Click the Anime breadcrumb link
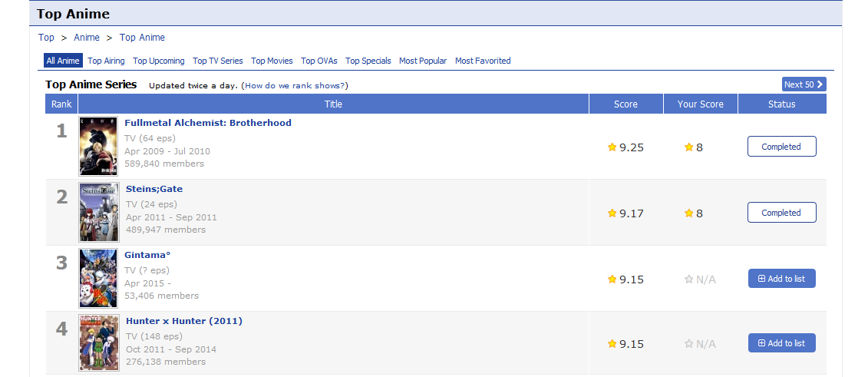 pyautogui.click(x=87, y=37)
